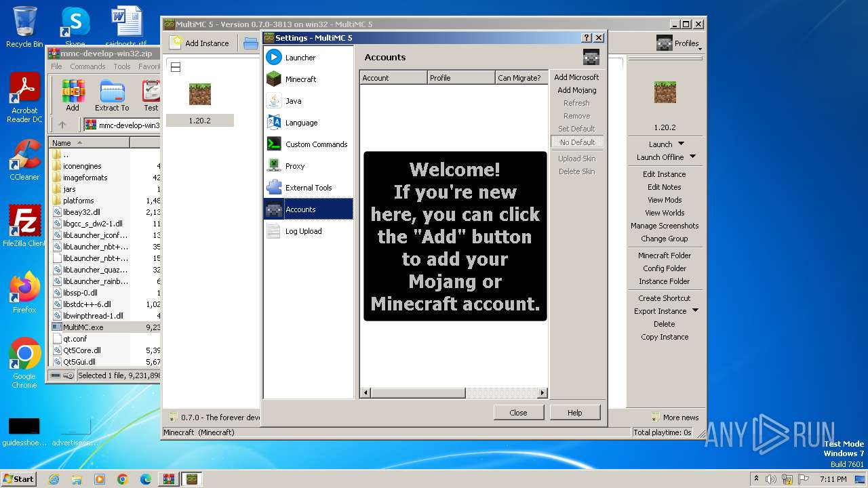Viewport: 868px width, 488px height.
Task: Click Edit Instance in side panel
Action: [x=665, y=174]
